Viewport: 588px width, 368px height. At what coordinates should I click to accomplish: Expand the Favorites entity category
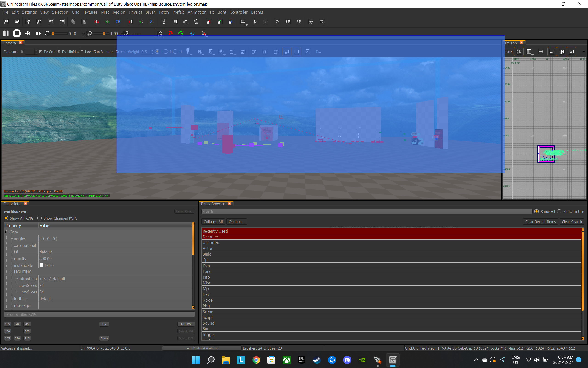coord(392,237)
